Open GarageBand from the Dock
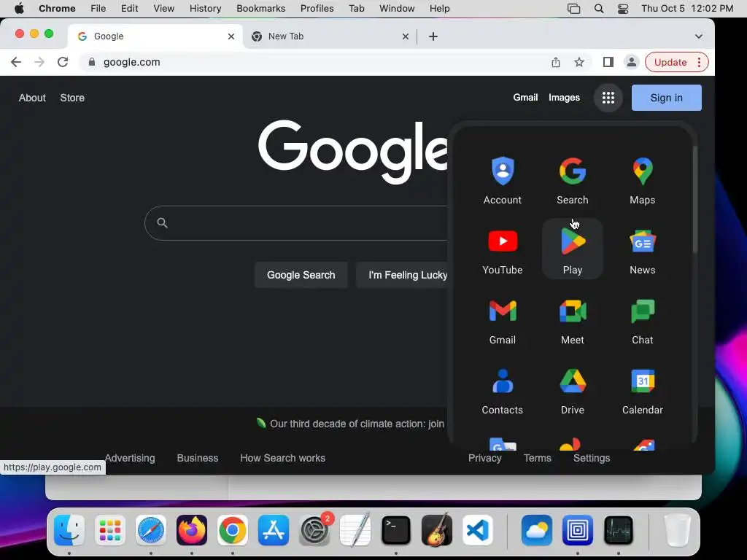This screenshot has height=560, width=747. point(437,530)
